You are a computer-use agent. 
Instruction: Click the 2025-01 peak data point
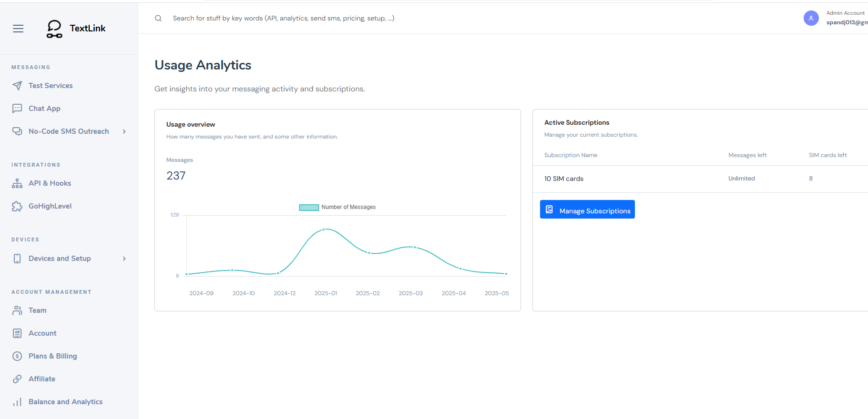pyautogui.click(x=324, y=229)
